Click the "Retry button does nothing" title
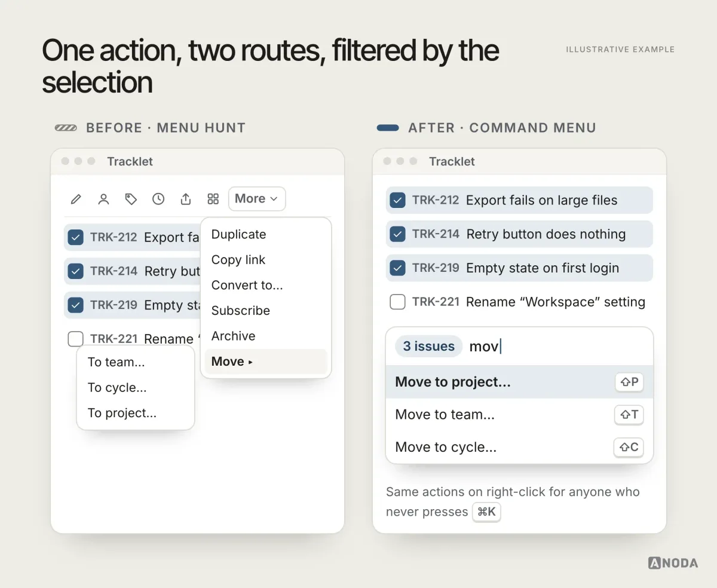 point(546,234)
